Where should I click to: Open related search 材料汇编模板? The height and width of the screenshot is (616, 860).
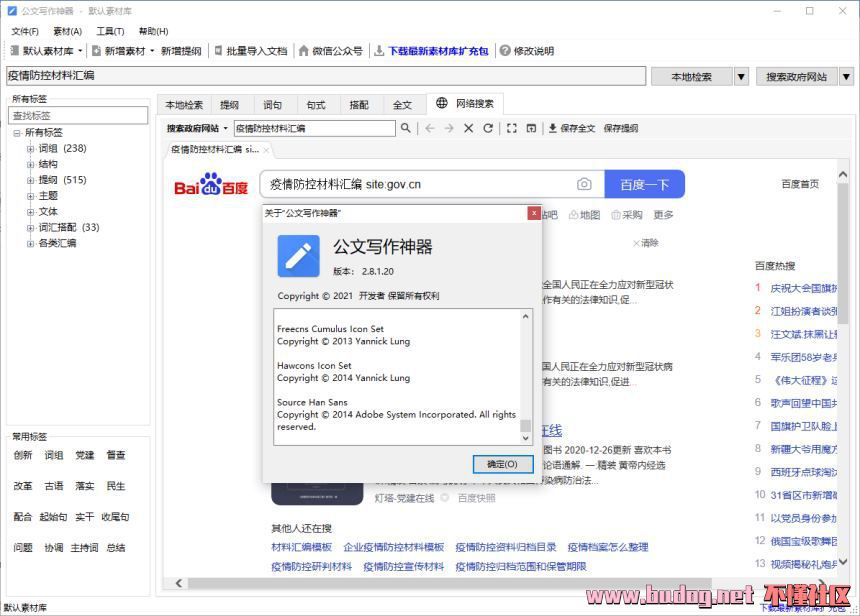tap(302, 547)
